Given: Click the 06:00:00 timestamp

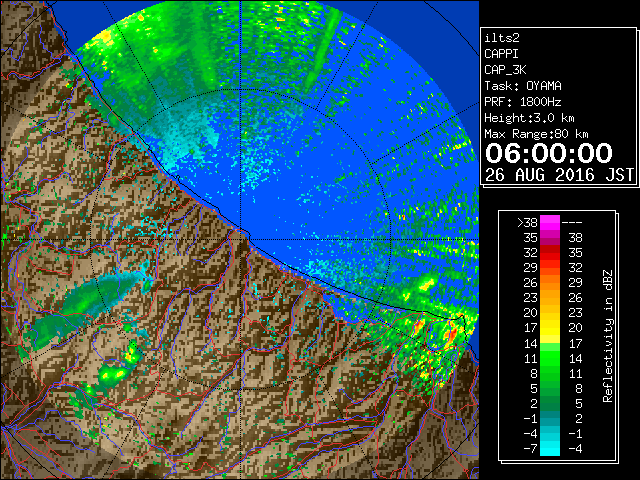Looking at the screenshot, I should coord(549,153).
